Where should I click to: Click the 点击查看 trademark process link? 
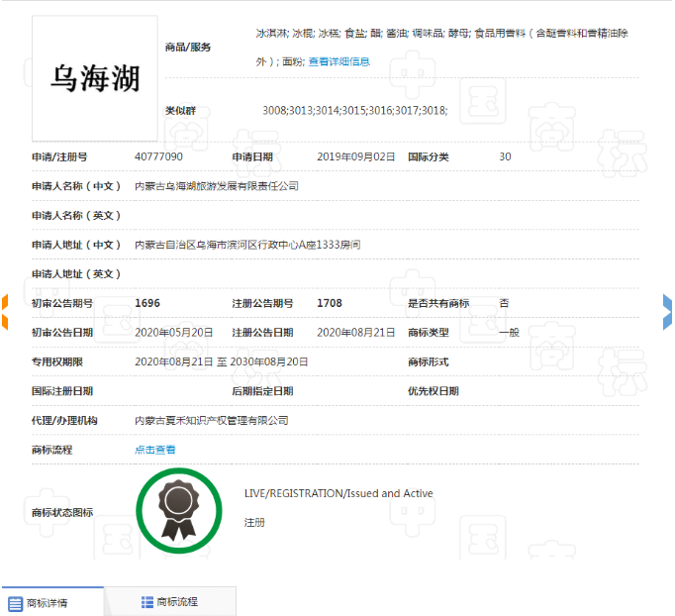point(155,450)
